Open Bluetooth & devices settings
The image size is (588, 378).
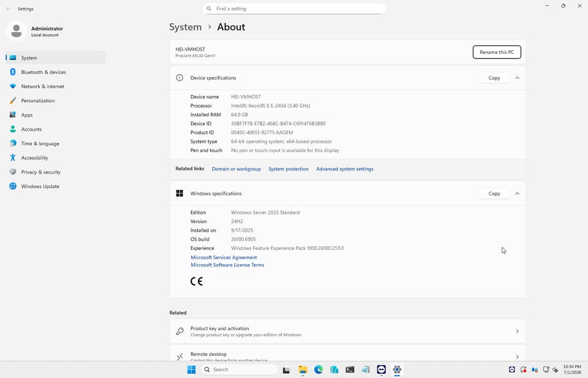(56, 72)
